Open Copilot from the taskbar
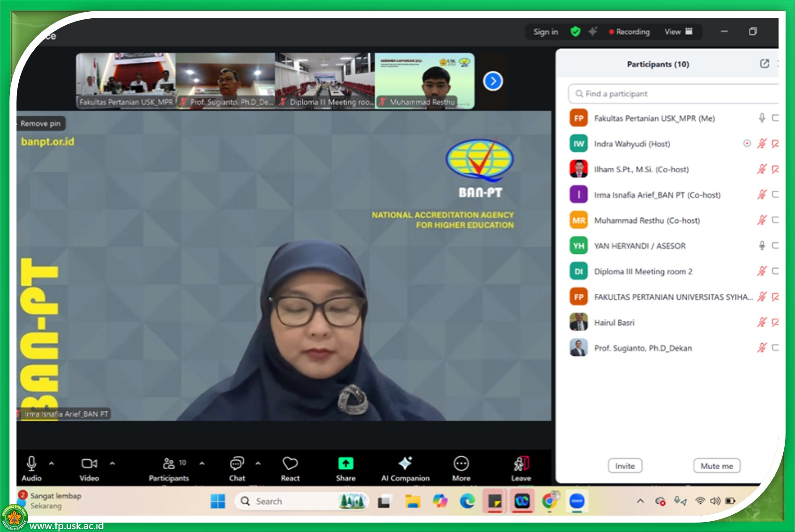 click(440, 502)
